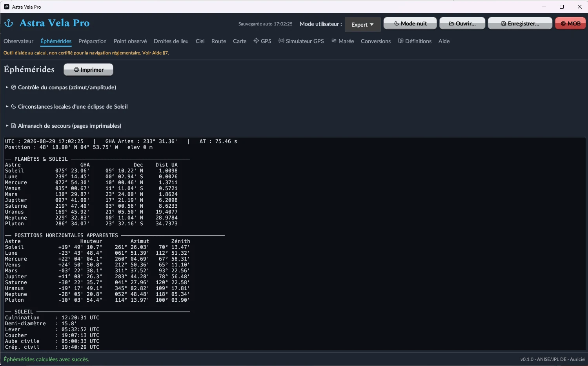Click the Éphémérides page heading
Image resolution: width=588 pixels, height=366 pixels.
[x=29, y=69]
